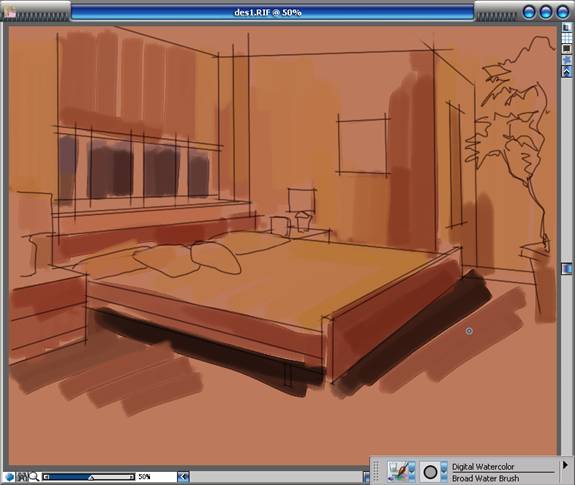The height and width of the screenshot is (485, 575).
Task: Click the Digital Watercolor category label
Action: [x=483, y=467]
